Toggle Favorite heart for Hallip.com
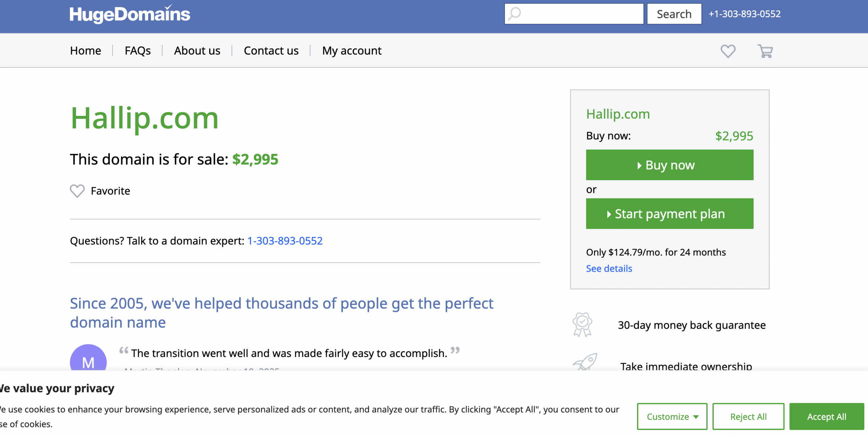 [x=77, y=191]
